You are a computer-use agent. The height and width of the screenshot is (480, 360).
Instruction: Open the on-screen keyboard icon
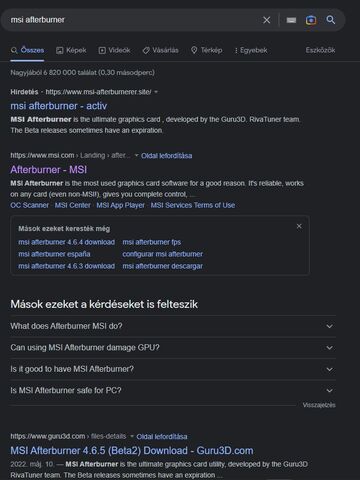291,20
